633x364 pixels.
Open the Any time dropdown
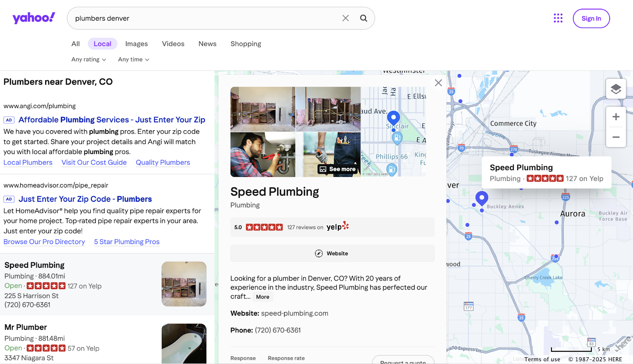133,59
